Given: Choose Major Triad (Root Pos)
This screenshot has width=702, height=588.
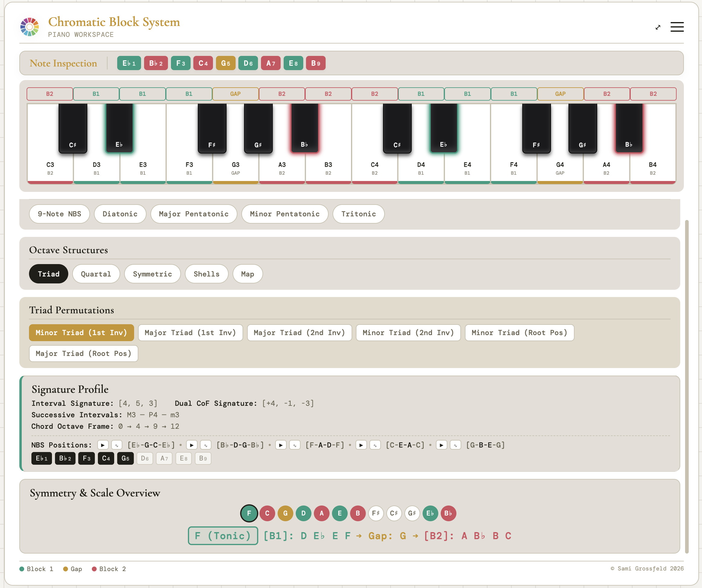Looking at the screenshot, I should 84,354.
